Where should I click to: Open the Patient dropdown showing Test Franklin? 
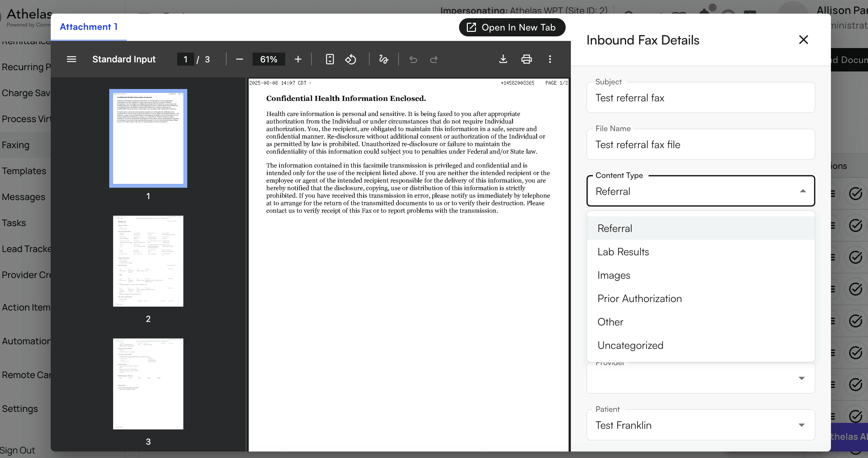pyautogui.click(x=802, y=425)
